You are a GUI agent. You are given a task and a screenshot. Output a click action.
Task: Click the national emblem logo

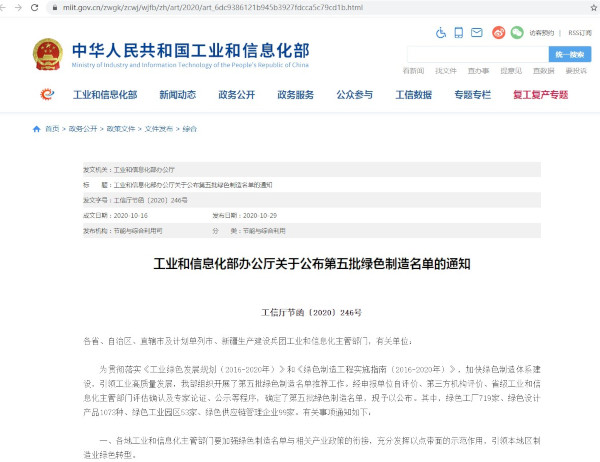click(47, 54)
